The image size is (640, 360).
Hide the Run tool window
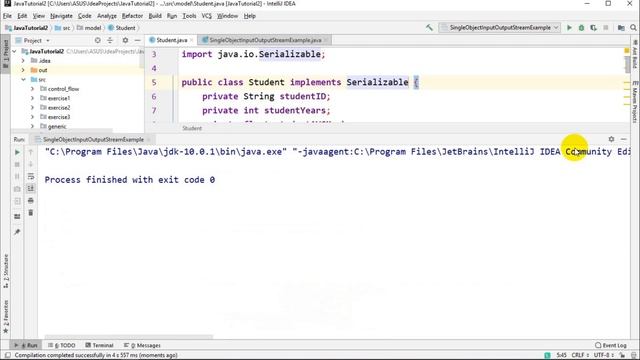click(x=623, y=139)
